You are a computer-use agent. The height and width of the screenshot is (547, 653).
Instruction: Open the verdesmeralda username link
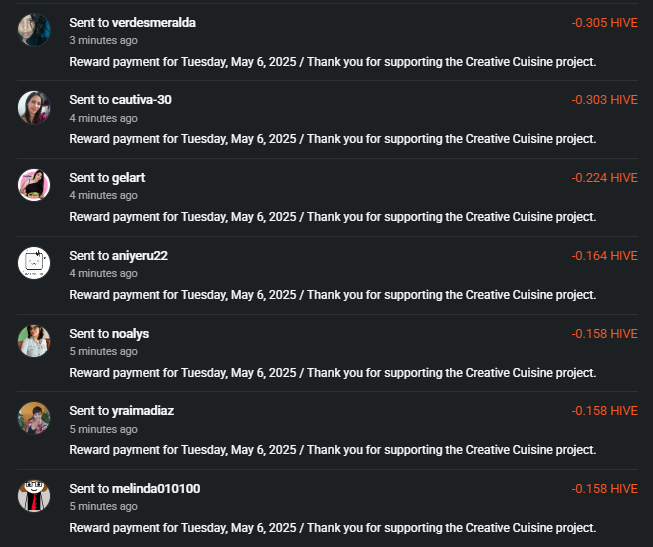tap(154, 22)
